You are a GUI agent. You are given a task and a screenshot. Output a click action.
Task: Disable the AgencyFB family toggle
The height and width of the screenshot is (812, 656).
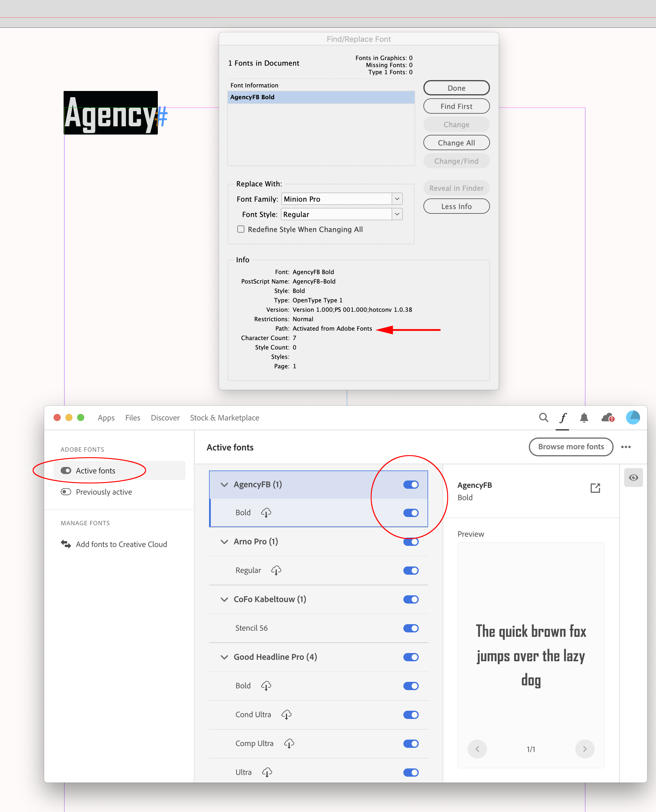click(x=411, y=484)
